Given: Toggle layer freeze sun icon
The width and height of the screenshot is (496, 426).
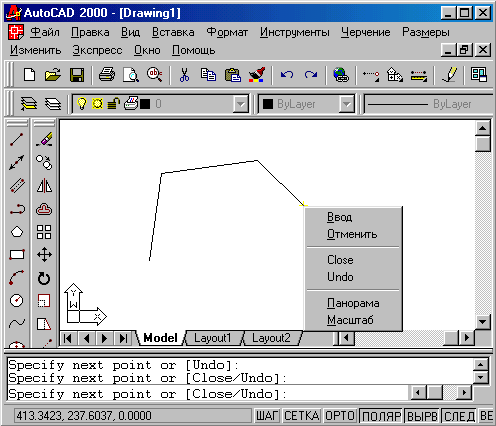Looking at the screenshot, I should coord(97,104).
